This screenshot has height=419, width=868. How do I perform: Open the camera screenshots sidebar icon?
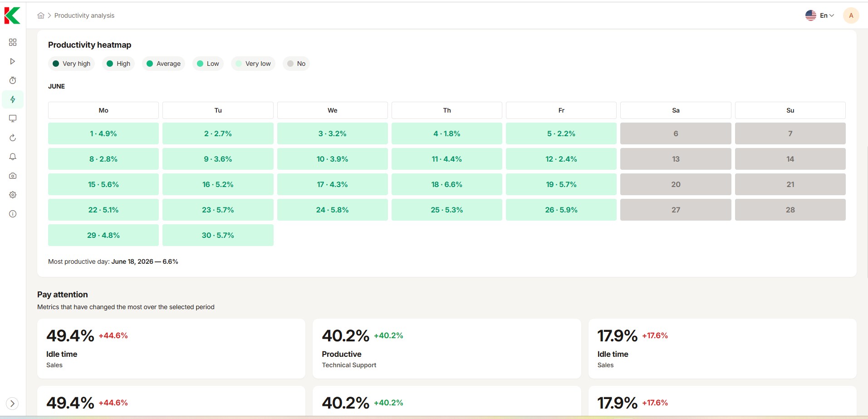(13, 176)
